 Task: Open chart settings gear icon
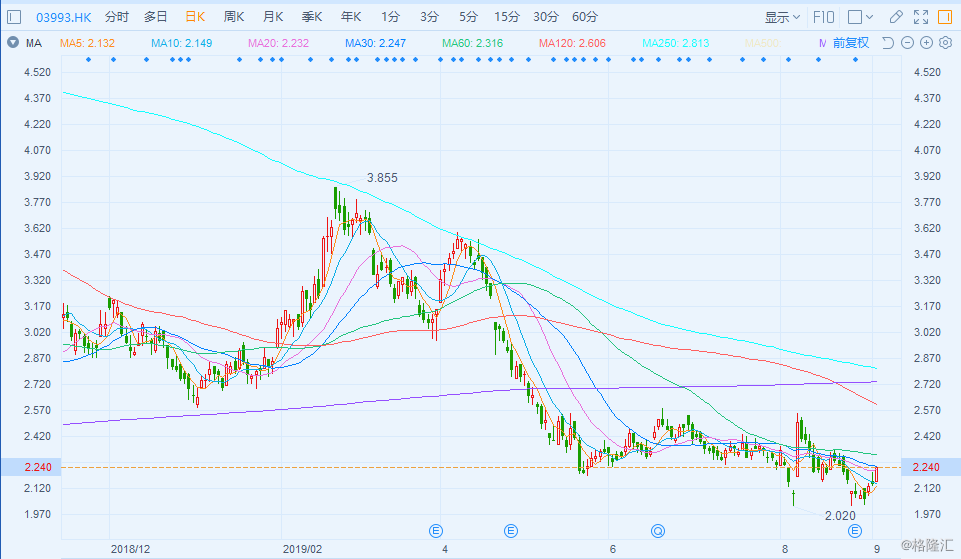point(943,43)
